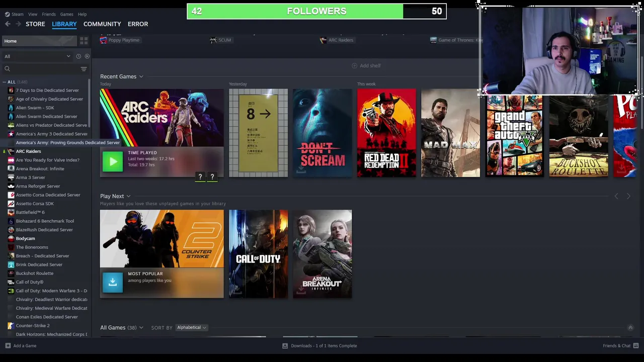Open Arena Breakout Infinite cover in Play Next

click(x=323, y=254)
